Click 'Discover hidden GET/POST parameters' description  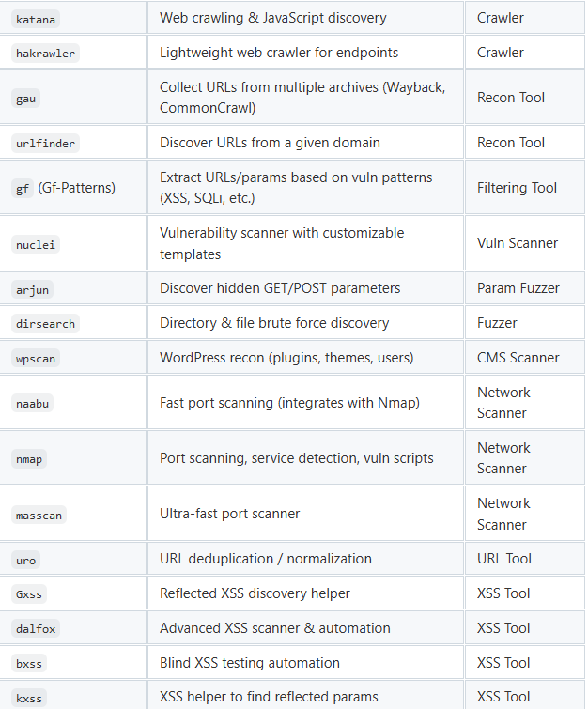[x=280, y=288]
